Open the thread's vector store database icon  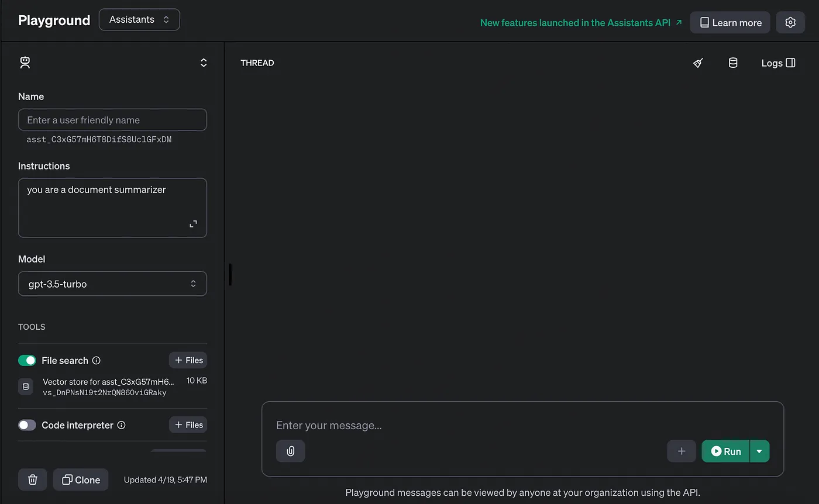pyautogui.click(x=733, y=63)
